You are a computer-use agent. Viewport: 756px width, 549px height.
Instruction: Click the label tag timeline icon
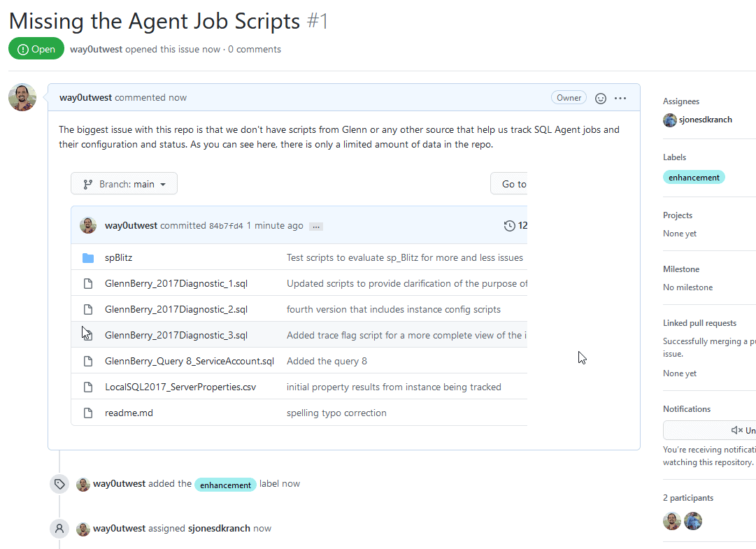(59, 484)
